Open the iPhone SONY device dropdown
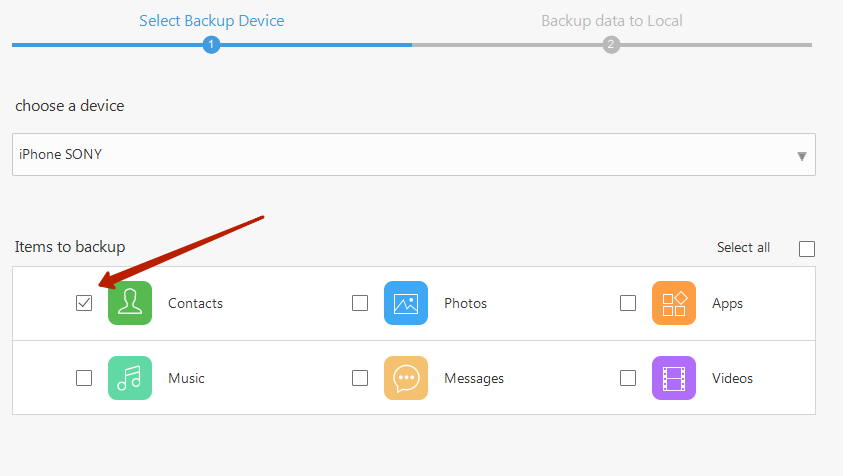 click(x=400, y=155)
